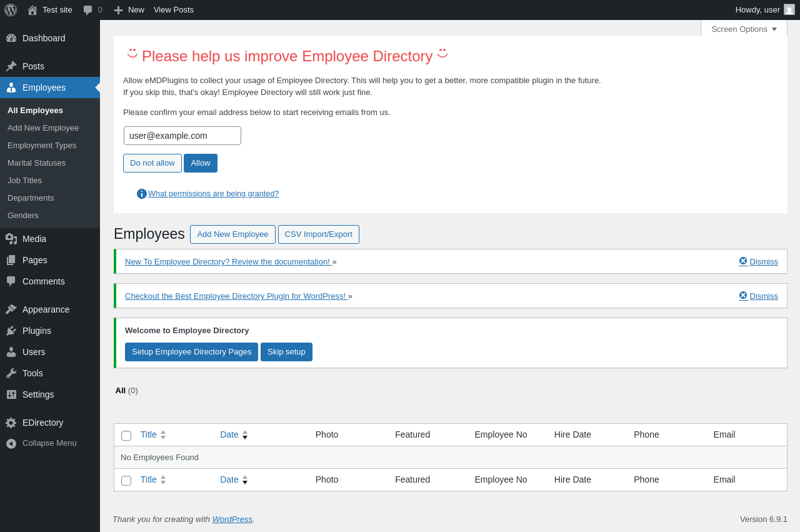The image size is (800, 532).
Task: Click the user avatar in the admin bar
Action: click(x=789, y=10)
